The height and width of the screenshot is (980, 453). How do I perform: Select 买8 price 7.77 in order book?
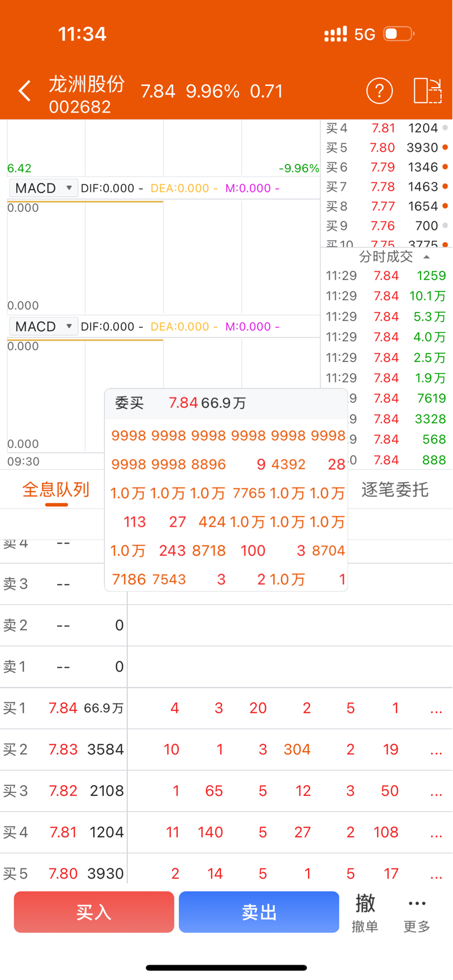click(383, 206)
